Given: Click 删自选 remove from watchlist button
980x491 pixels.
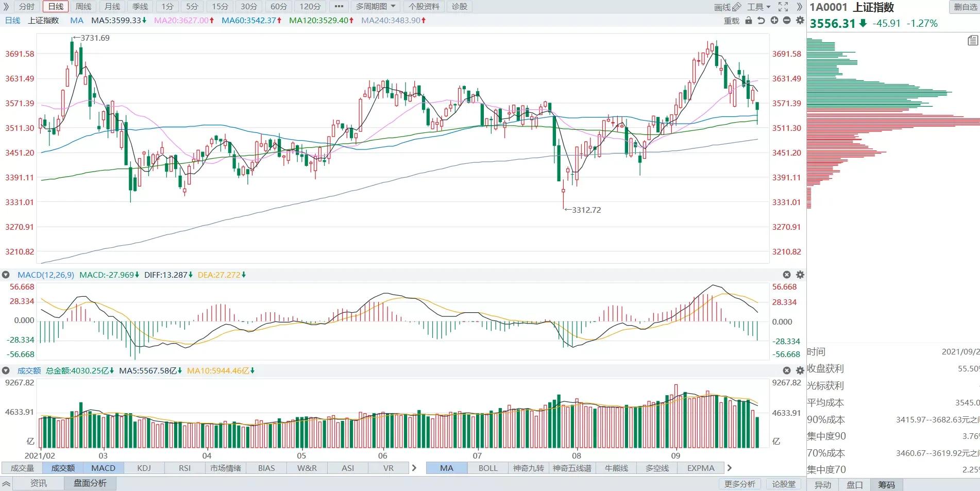Looking at the screenshot, I should point(964,7).
